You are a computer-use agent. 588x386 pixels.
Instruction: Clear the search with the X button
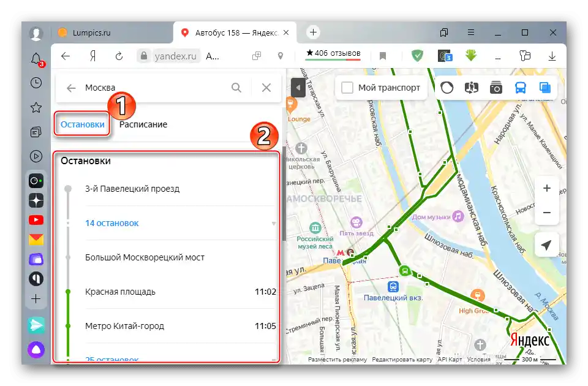266,88
